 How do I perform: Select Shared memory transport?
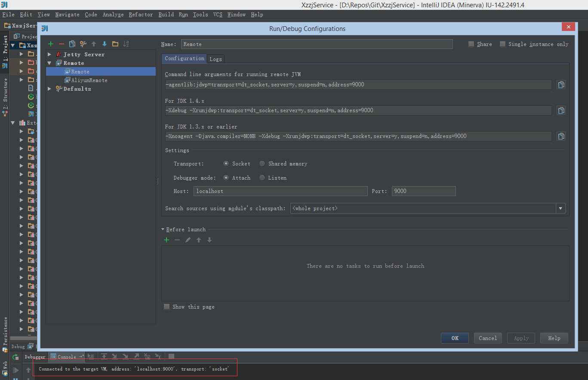coord(262,164)
